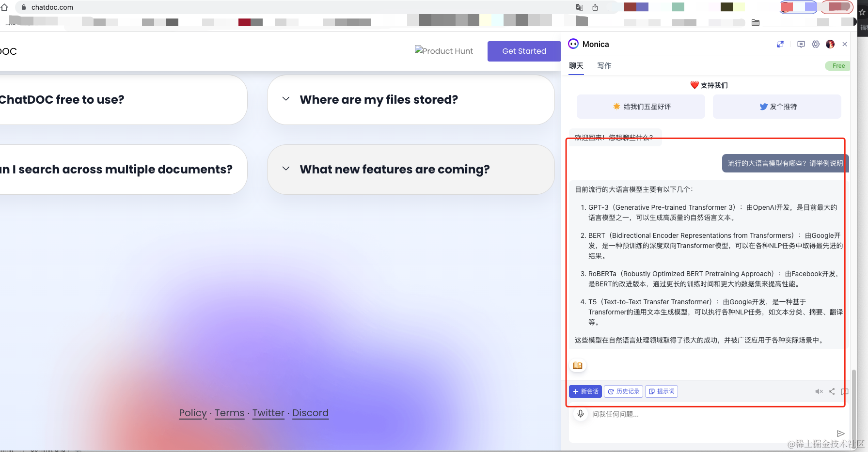Click the red heart beside 支持我们
The height and width of the screenshot is (452, 868).
(694, 85)
